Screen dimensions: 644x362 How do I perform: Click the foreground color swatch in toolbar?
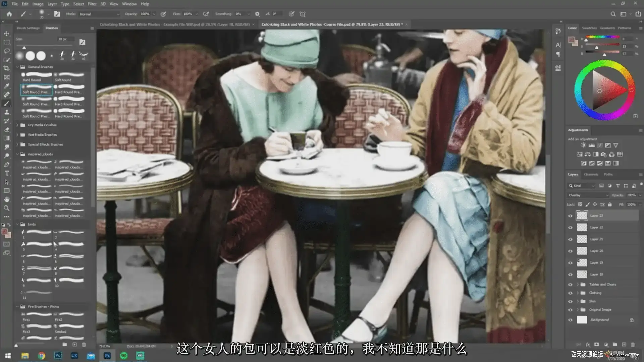click(4, 232)
